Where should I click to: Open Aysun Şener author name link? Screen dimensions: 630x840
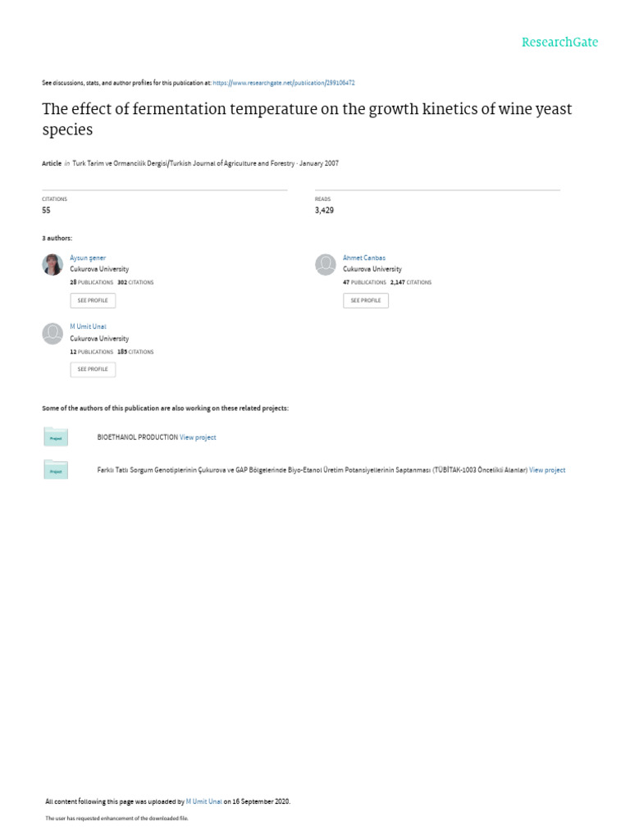pos(88,258)
